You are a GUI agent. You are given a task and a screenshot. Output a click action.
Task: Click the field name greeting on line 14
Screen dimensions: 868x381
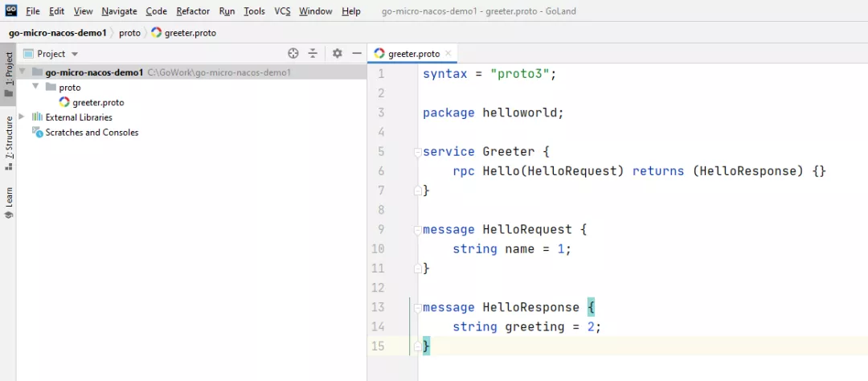[534, 326]
